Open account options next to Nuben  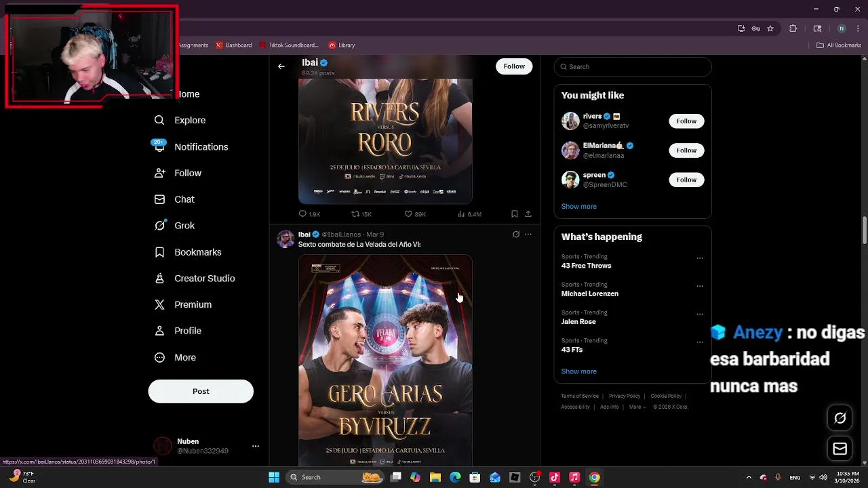point(256,446)
